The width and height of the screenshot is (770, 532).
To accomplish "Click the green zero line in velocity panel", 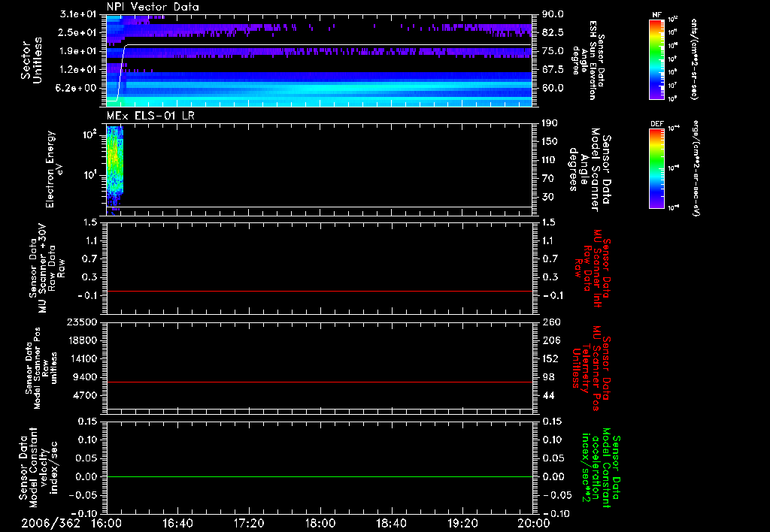I will (x=320, y=476).
